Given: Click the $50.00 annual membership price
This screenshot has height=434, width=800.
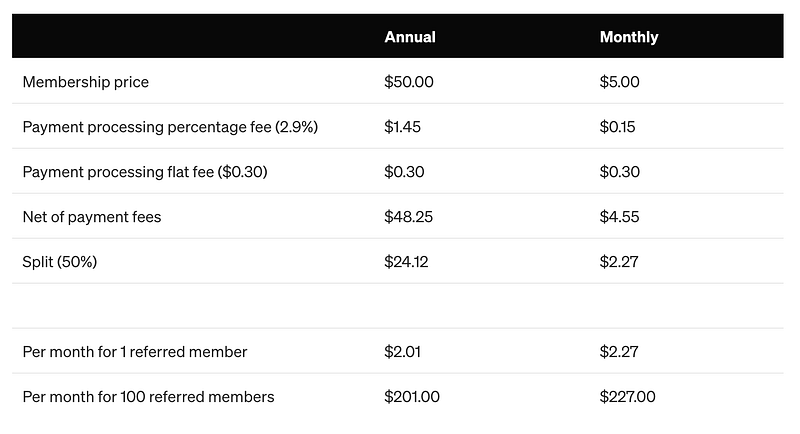Looking at the screenshot, I should coord(409,82).
